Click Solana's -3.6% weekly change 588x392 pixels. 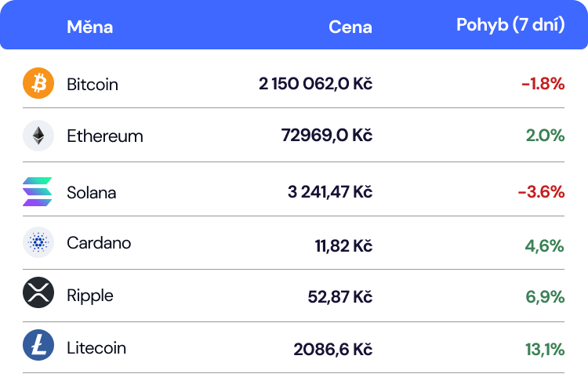pos(541,192)
